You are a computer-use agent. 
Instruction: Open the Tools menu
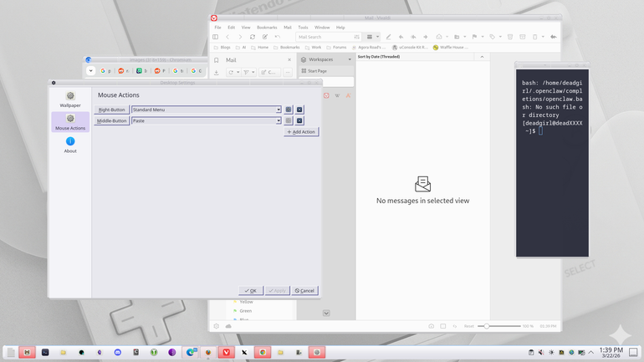(x=303, y=28)
